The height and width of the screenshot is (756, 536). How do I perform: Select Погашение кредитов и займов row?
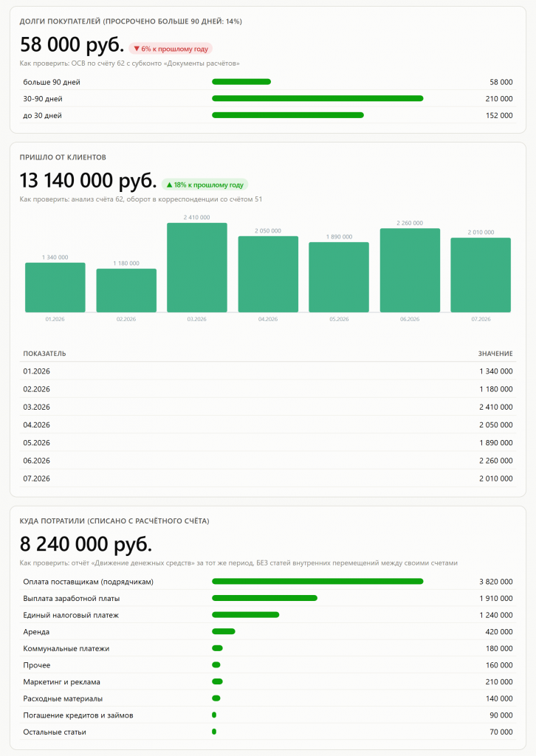268,715
